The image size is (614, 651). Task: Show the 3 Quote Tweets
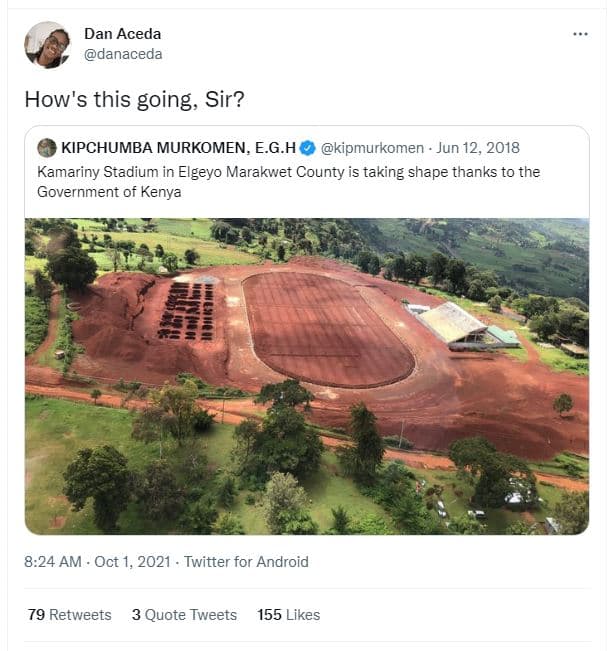184,615
